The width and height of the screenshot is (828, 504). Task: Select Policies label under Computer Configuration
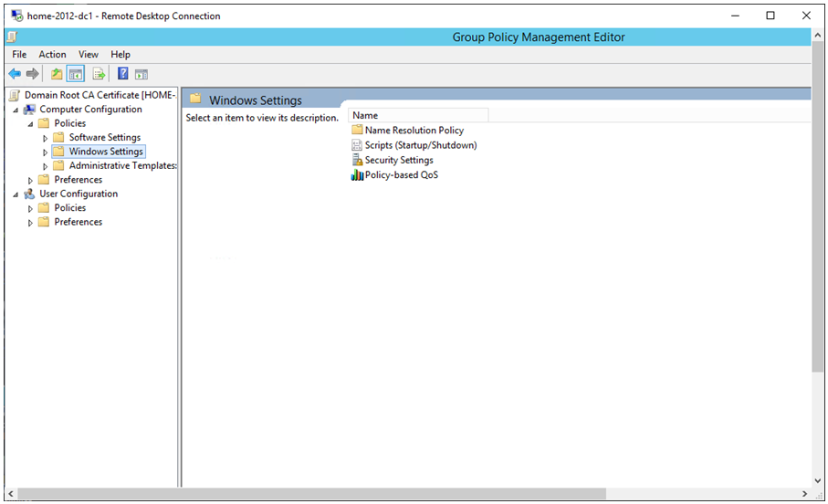coord(69,123)
